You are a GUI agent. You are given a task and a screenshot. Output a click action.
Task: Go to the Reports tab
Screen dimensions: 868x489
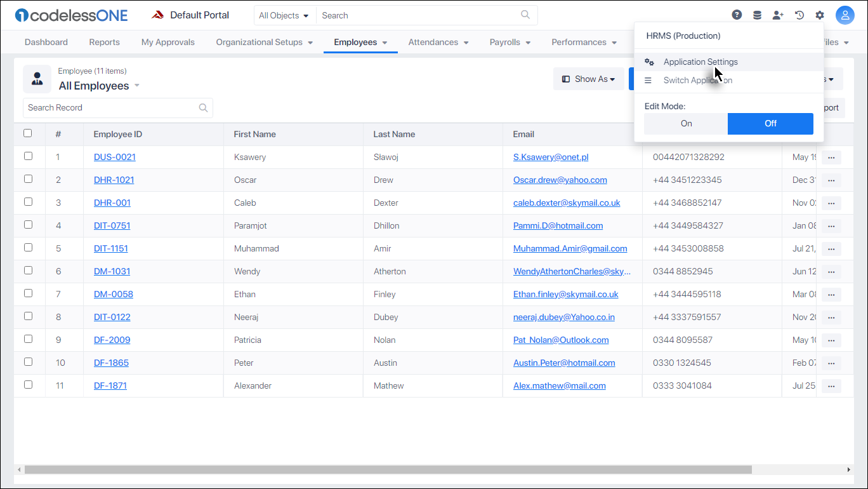coord(105,43)
